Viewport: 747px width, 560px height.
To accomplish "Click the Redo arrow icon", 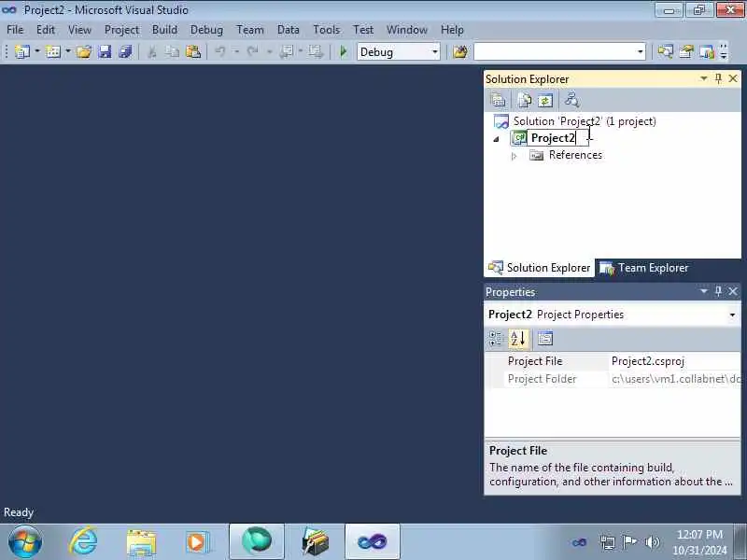I will click(x=252, y=51).
